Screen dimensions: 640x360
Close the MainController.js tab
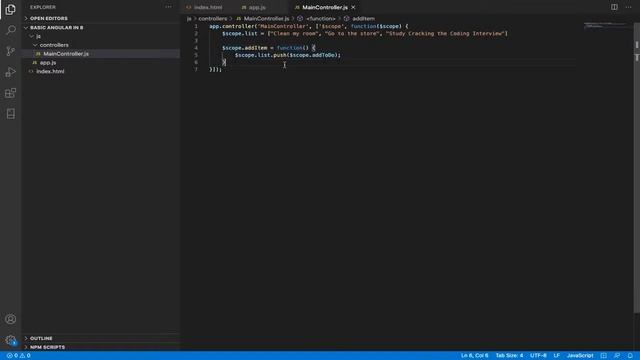[353, 7]
